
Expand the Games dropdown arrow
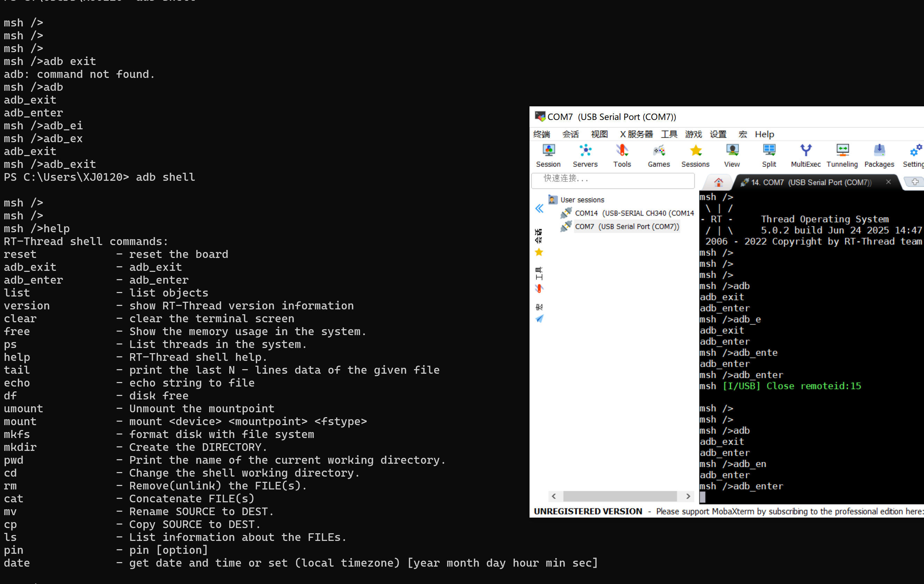(x=663, y=155)
